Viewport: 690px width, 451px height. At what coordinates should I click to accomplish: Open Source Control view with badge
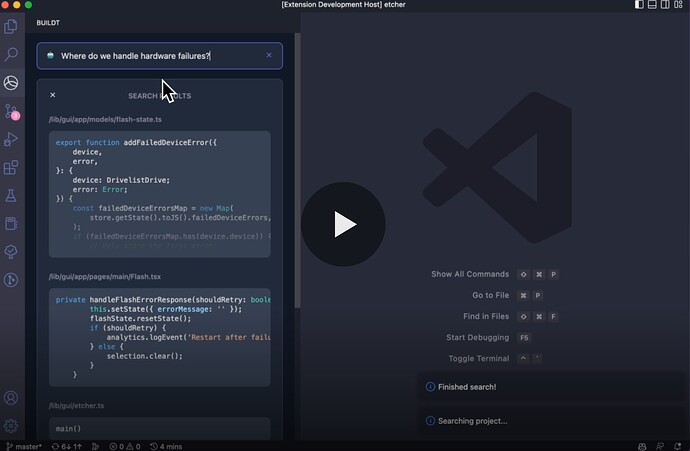coord(11,112)
